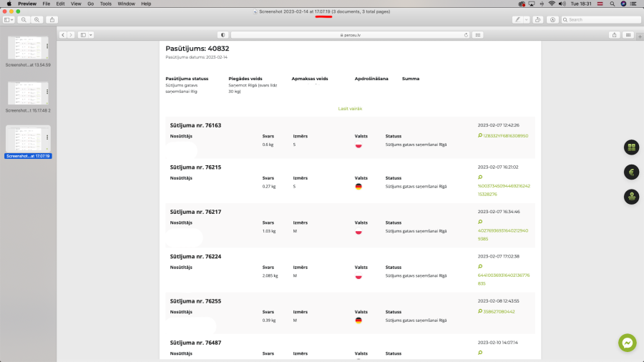This screenshot has height=362, width=644.
Task: Rotate the page with rotate icon
Action: pos(537,20)
